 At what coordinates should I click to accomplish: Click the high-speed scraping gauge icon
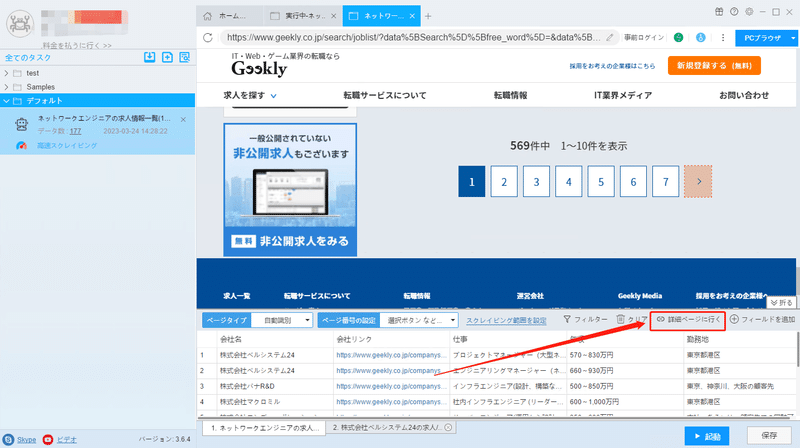[x=21, y=146]
